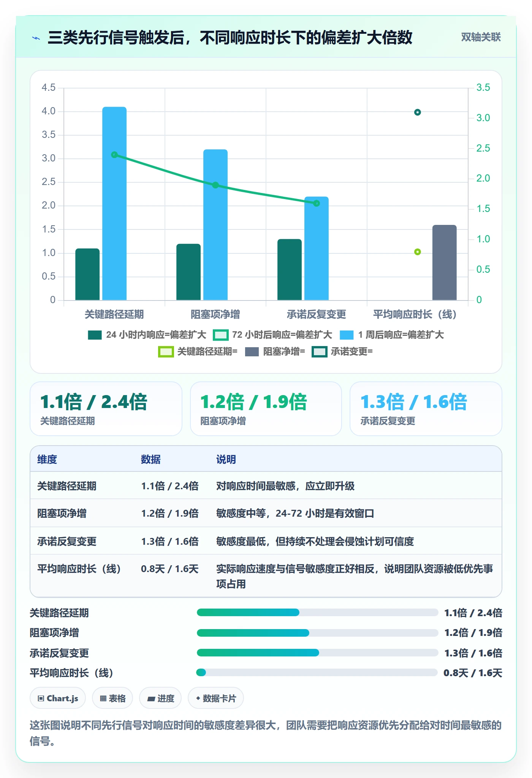The height and width of the screenshot is (778, 532).
Task: Toggle the 1 周后响应=偏差扩大 legend item
Action: [x=392, y=335]
